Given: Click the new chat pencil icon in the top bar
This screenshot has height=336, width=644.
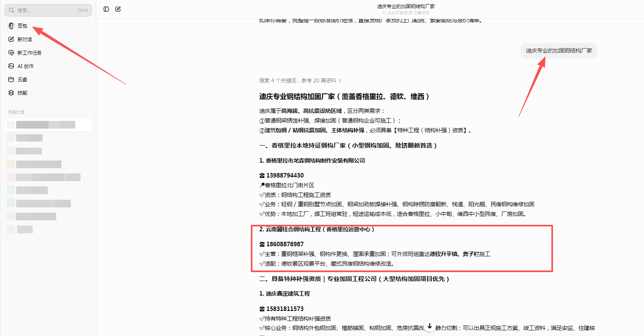Looking at the screenshot, I should [x=118, y=9].
